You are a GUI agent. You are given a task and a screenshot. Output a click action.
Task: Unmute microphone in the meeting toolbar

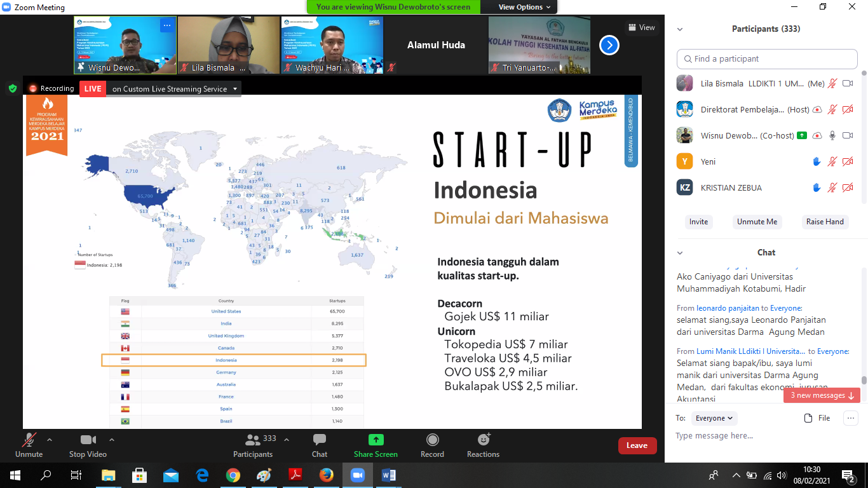29,440
